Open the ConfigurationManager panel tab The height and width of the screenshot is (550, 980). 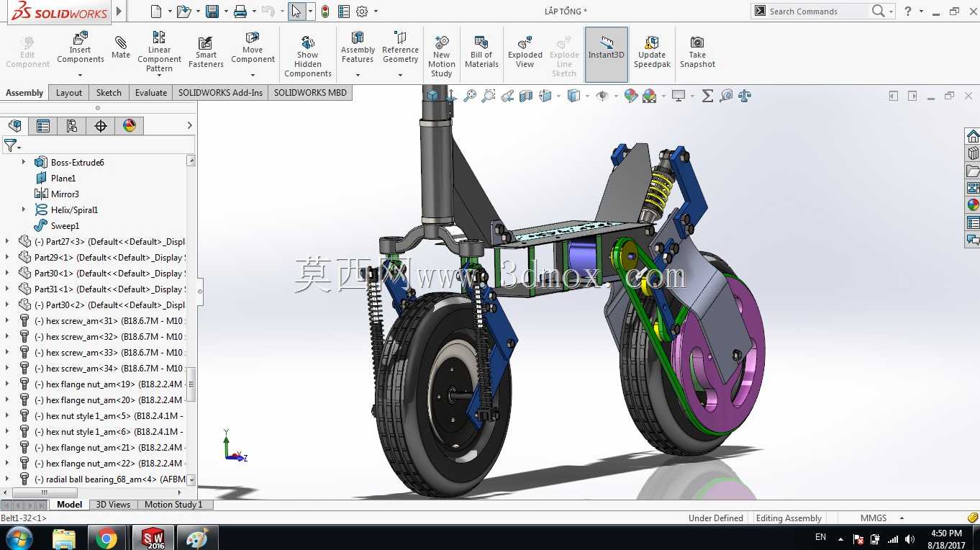click(72, 126)
